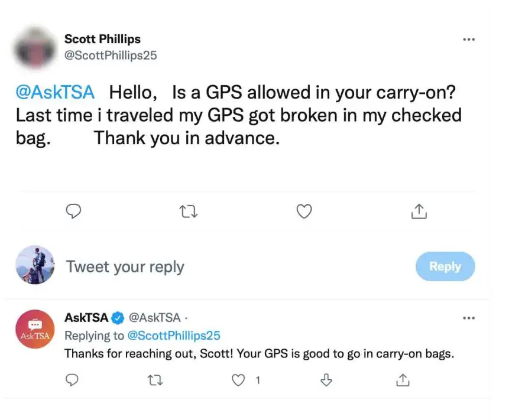509x420 pixels.
Task: Open the @AskTSA mention in Scott's tweet
Action: pos(54,93)
